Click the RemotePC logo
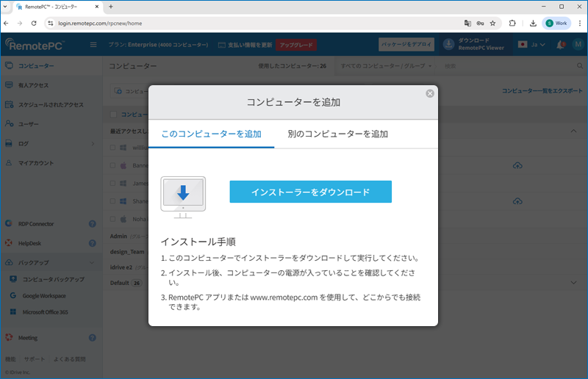 [x=35, y=45]
